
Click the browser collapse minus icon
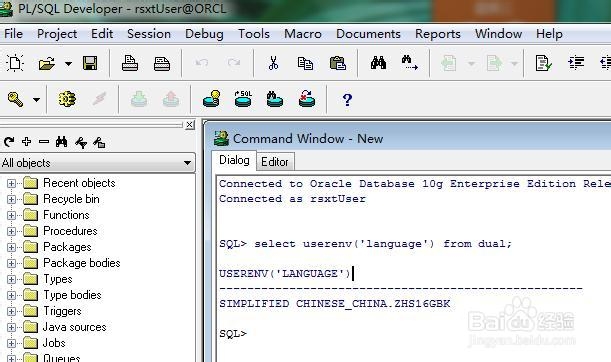[x=44, y=141]
